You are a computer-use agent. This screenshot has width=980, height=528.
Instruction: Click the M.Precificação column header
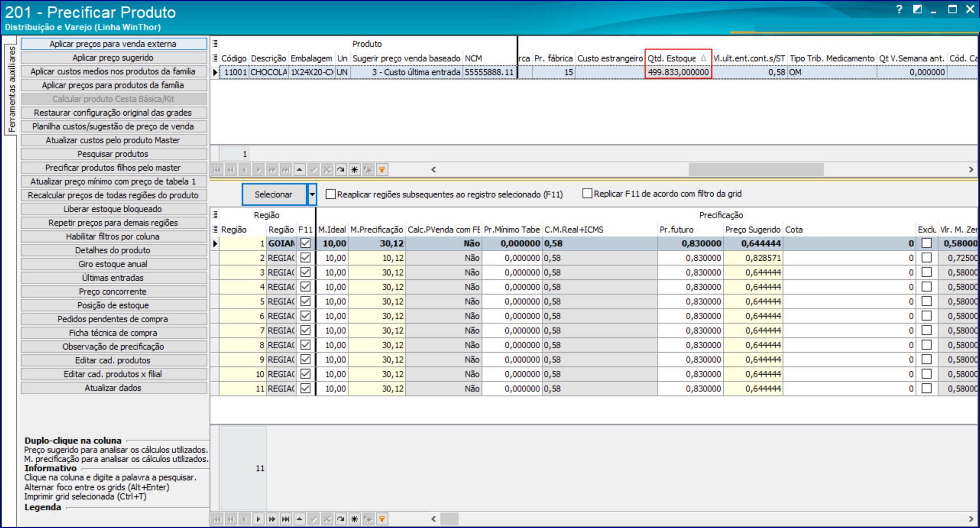pos(376,230)
